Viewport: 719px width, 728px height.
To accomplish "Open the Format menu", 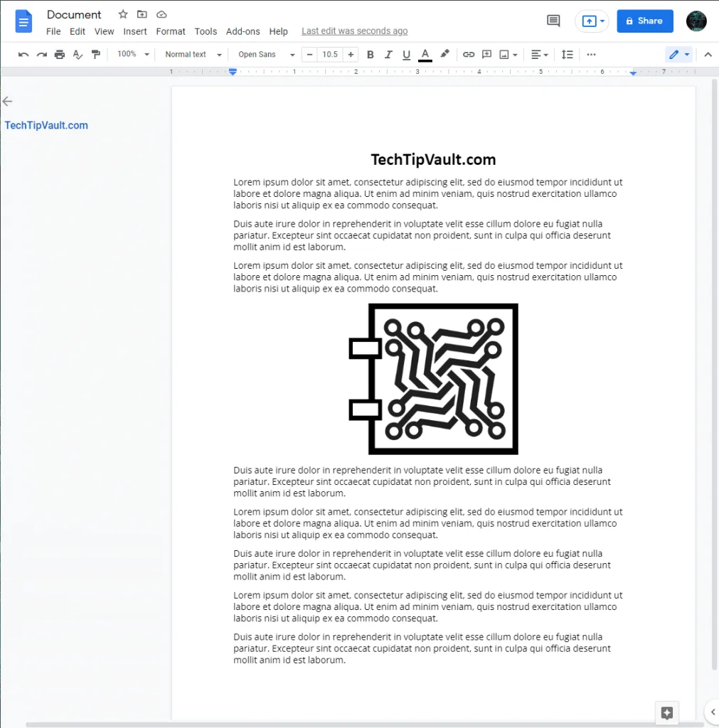I will 171,31.
